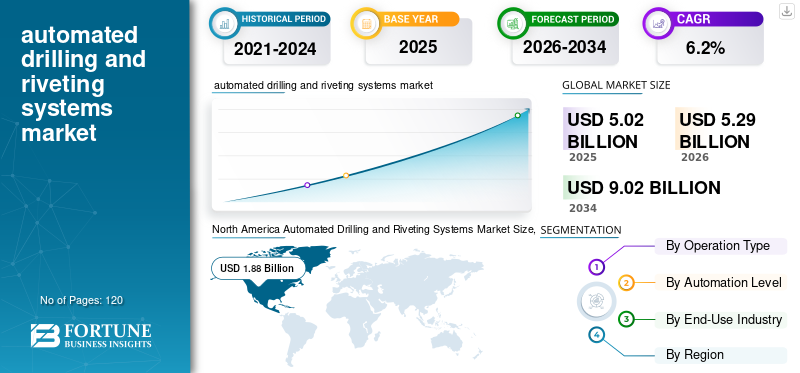Click the Historical Period bar chart icon
Image resolution: width=800 pixels, height=373 pixels.
pos(224,23)
